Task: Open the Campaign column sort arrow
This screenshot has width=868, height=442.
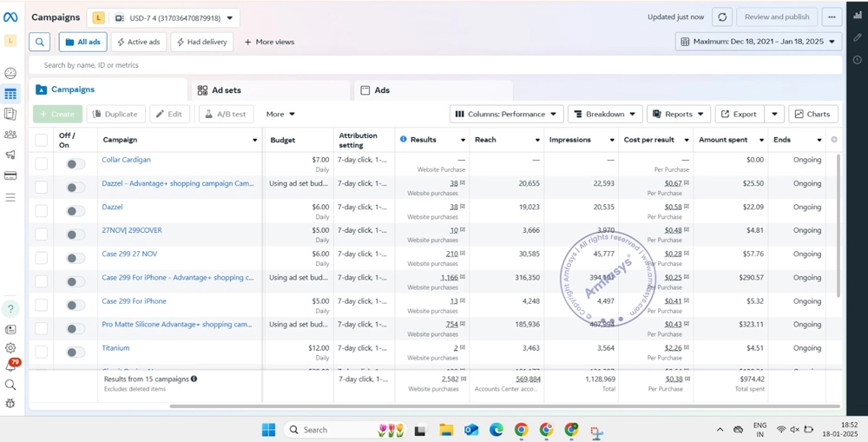Action: [254, 140]
